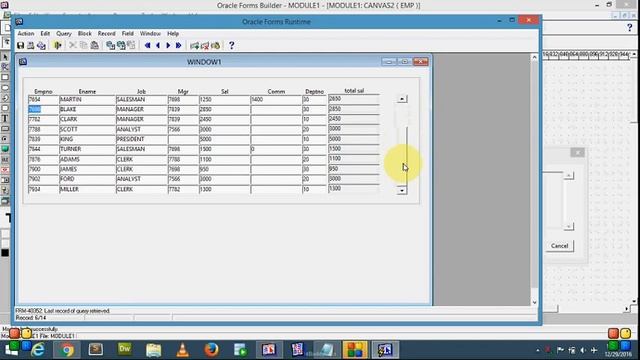Image resolution: width=640 pixels, height=360 pixels.
Task: Click the PRESIDENT job field
Action: pos(142,139)
